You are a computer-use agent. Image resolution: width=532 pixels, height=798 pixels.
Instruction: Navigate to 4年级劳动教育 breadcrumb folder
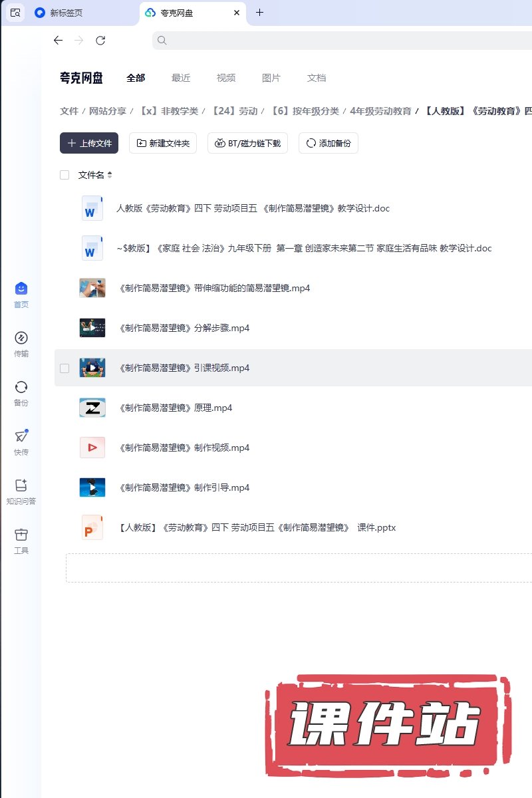tap(380, 111)
